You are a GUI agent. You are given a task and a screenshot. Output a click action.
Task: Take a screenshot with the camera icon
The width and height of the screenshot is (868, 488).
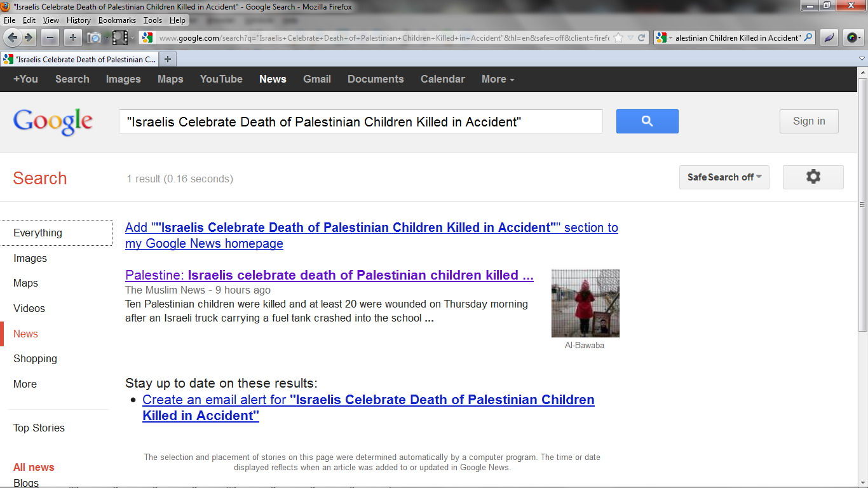coord(94,37)
